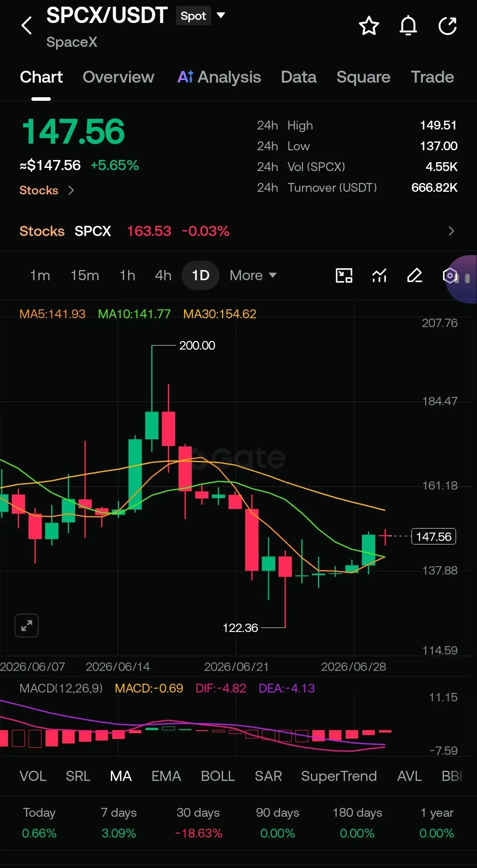Switch to the Chart tab
Image resolution: width=477 pixels, height=868 pixels.
click(x=41, y=77)
